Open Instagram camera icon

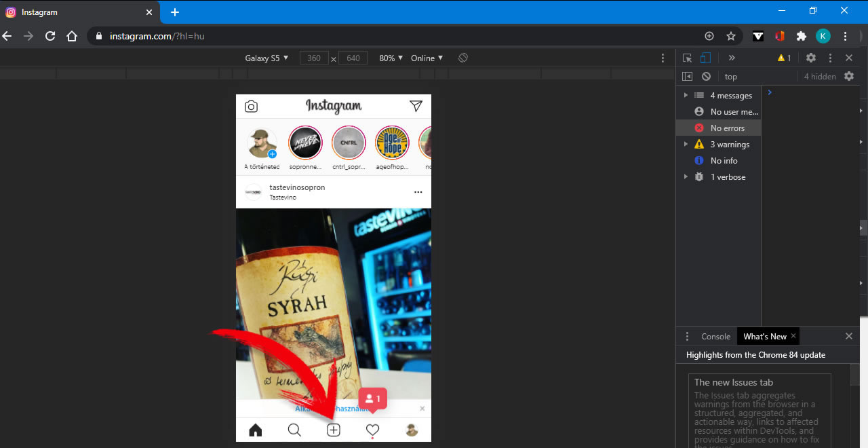pyautogui.click(x=251, y=107)
